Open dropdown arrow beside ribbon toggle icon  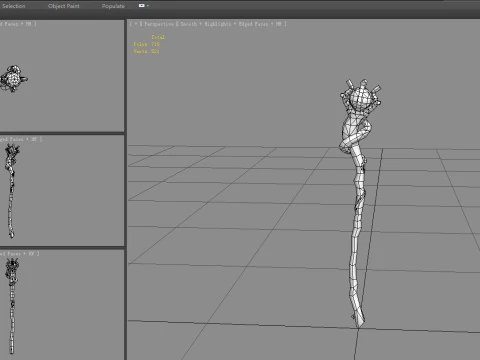(x=148, y=6)
